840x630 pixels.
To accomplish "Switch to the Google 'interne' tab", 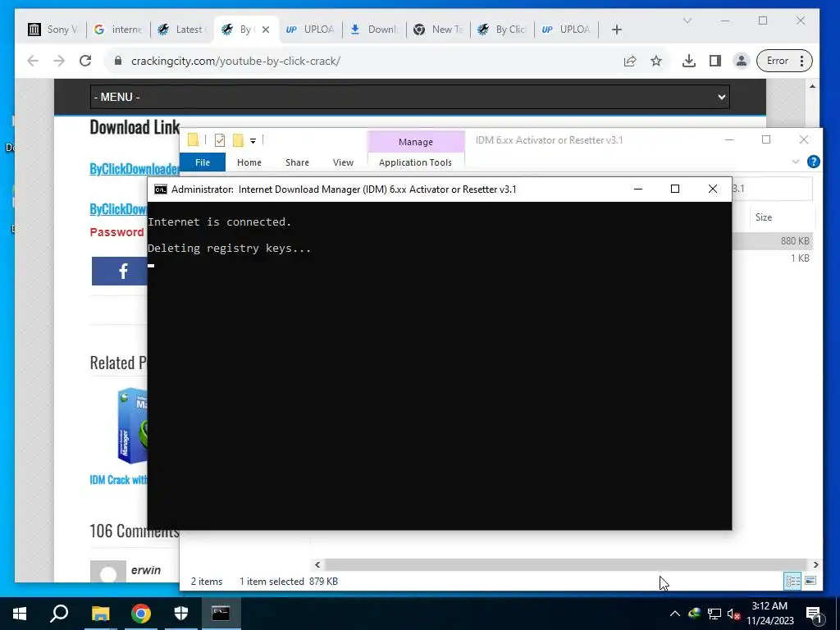I will (x=118, y=30).
